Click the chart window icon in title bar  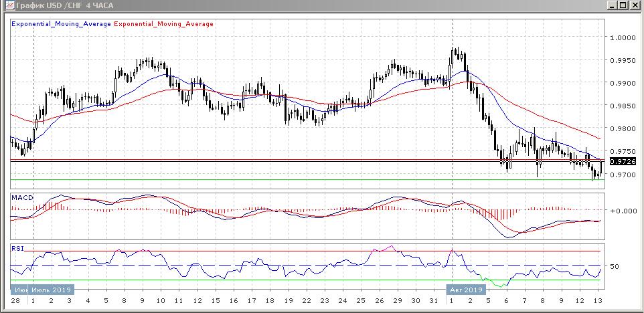coord(7,6)
